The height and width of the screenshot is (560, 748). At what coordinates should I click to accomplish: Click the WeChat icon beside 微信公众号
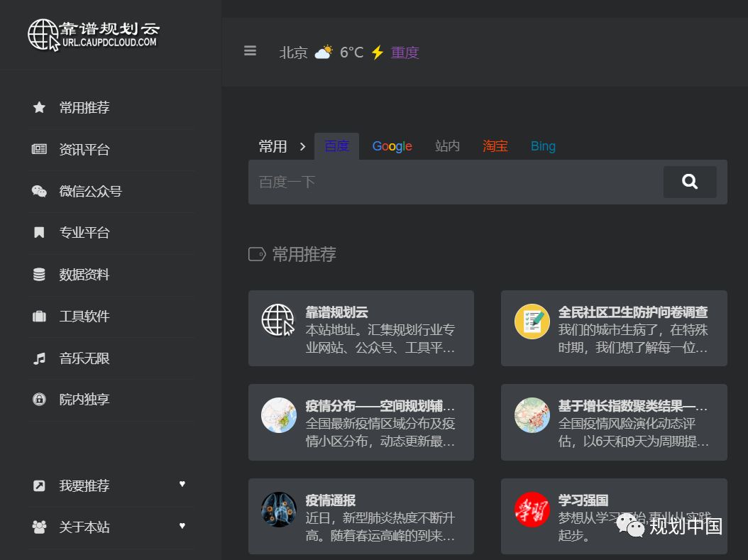[39, 191]
